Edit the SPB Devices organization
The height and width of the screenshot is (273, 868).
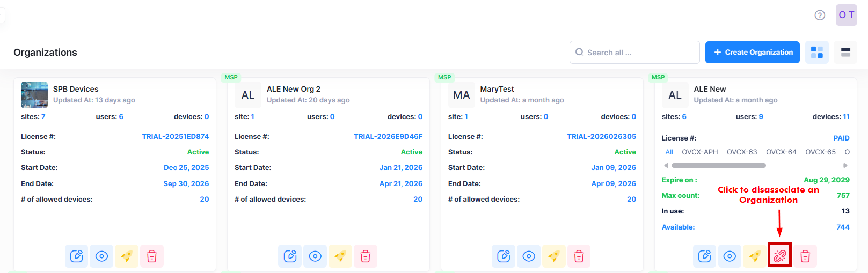pos(77,256)
